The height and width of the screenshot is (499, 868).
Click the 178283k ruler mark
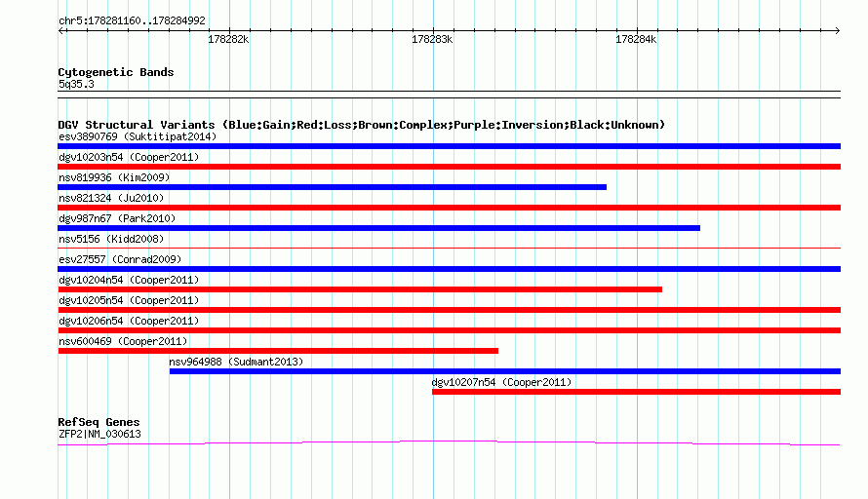pos(432,39)
